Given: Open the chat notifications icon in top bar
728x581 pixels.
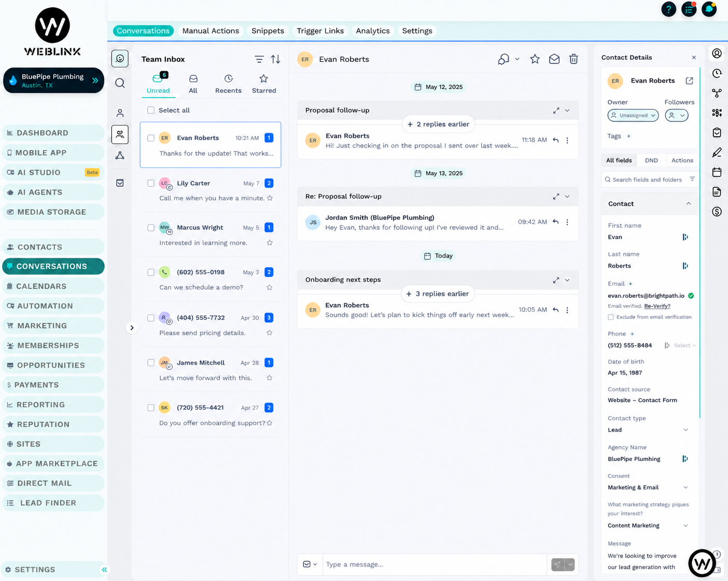Looking at the screenshot, I should pyautogui.click(x=709, y=9).
